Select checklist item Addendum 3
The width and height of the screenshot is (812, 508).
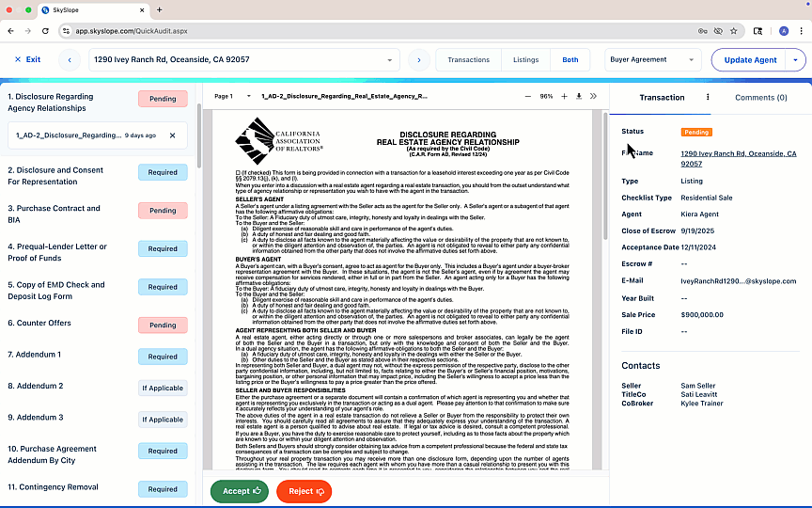click(x=35, y=418)
